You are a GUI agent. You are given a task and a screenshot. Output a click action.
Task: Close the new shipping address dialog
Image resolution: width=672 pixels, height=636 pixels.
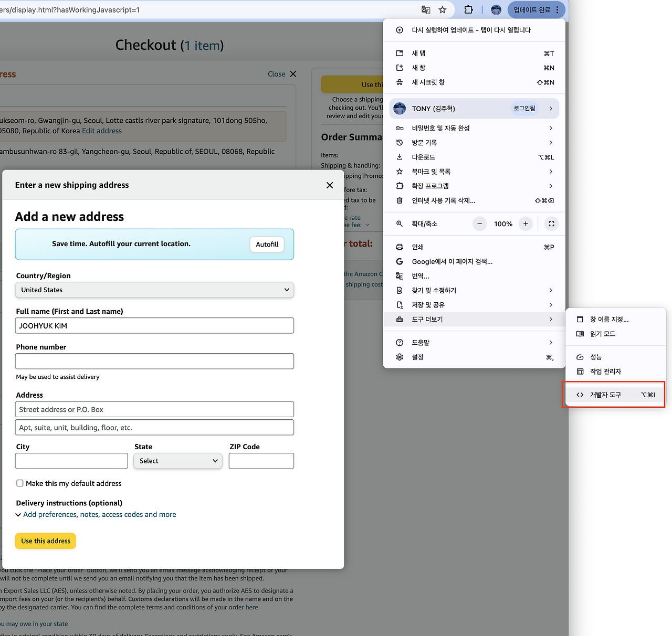tap(330, 185)
